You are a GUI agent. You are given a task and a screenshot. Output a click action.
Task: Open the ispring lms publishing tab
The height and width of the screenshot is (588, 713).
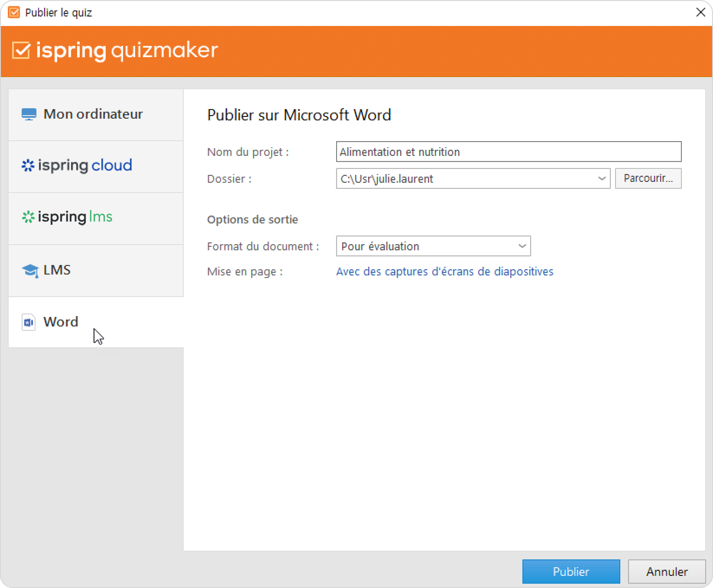[x=75, y=217]
